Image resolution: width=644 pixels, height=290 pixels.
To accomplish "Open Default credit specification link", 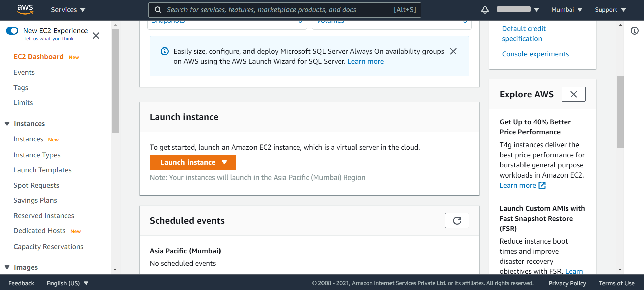I will 524,34.
